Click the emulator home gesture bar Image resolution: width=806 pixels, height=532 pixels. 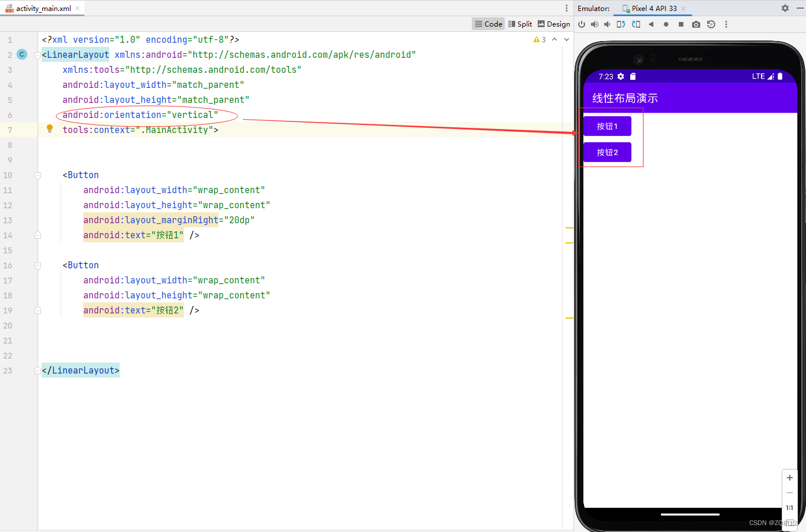pyautogui.click(x=690, y=514)
